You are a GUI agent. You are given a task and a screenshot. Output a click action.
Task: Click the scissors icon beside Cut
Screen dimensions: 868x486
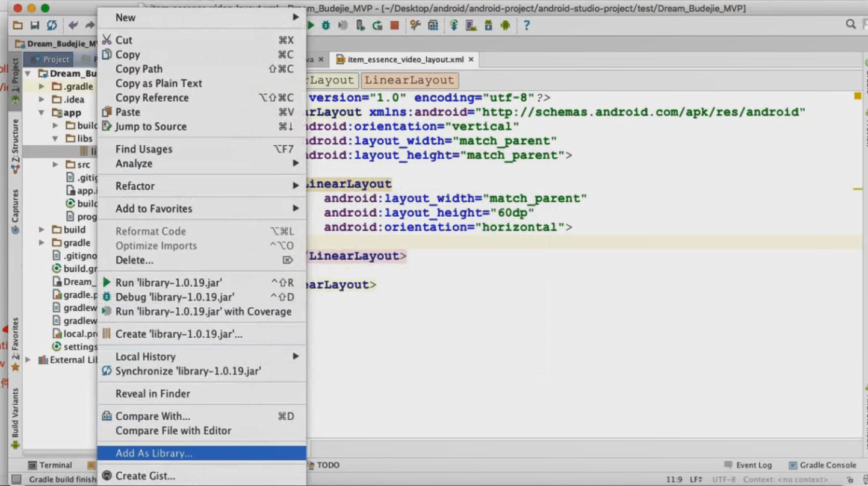(107, 40)
